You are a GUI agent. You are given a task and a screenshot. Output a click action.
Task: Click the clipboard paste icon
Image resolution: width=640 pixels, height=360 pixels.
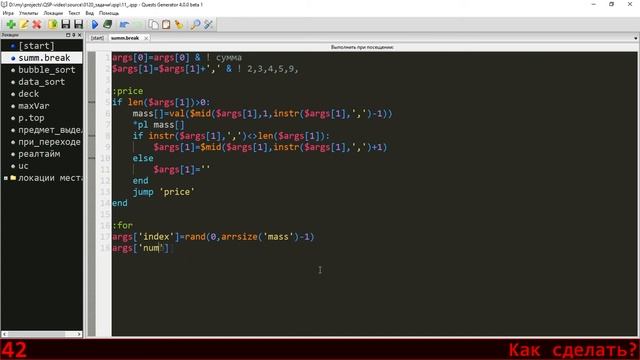[166, 24]
